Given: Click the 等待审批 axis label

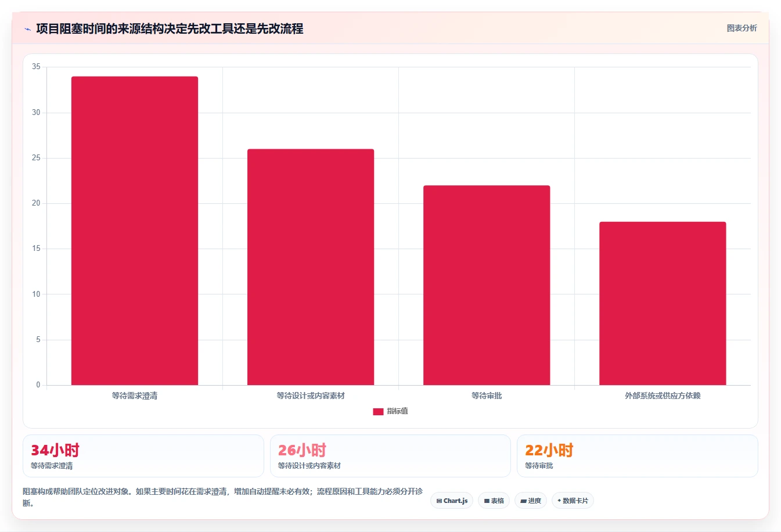Looking at the screenshot, I should click(x=487, y=396).
